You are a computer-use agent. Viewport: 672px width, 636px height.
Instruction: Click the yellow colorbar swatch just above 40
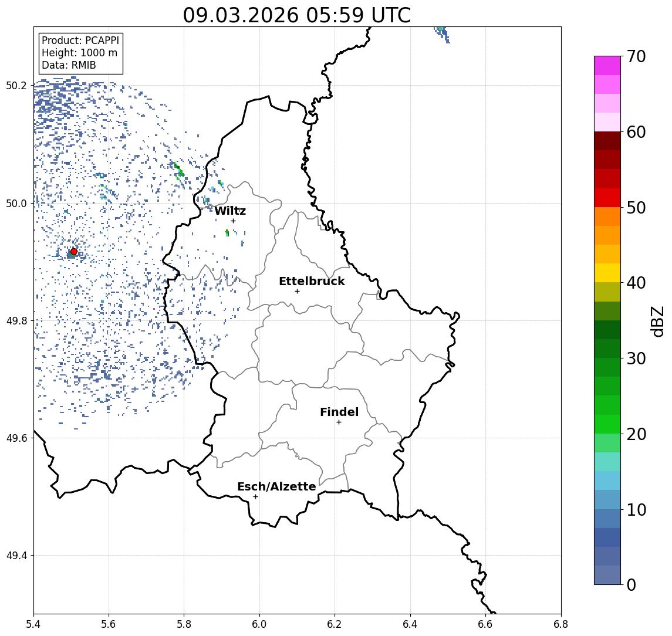coord(607,273)
